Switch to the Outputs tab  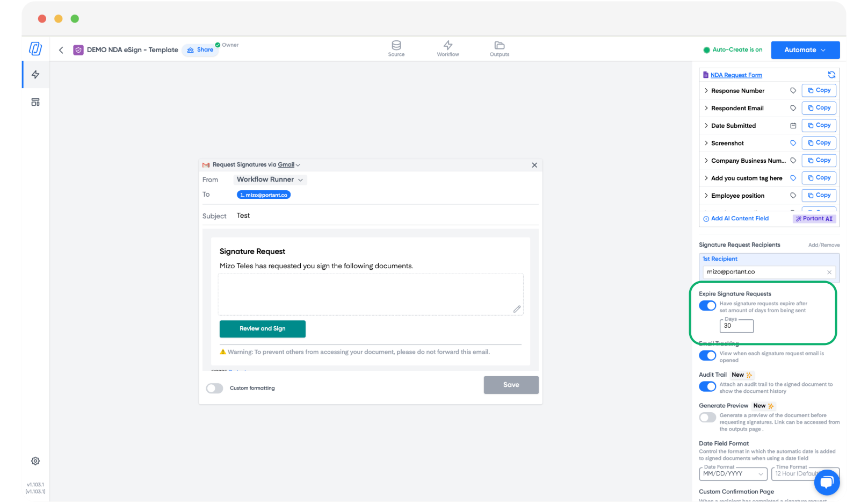499,48
